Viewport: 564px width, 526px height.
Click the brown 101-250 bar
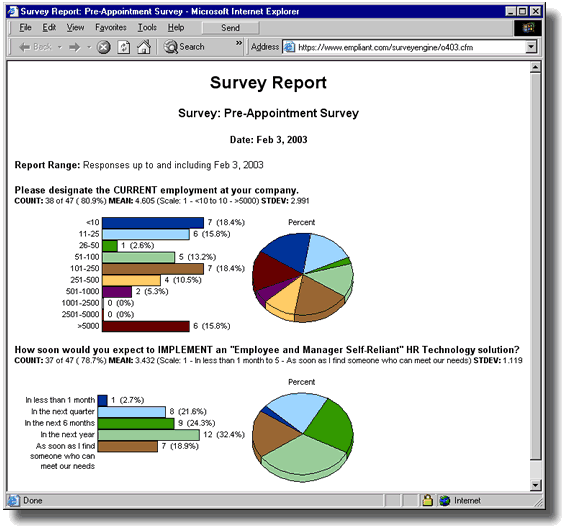pyautogui.click(x=153, y=268)
